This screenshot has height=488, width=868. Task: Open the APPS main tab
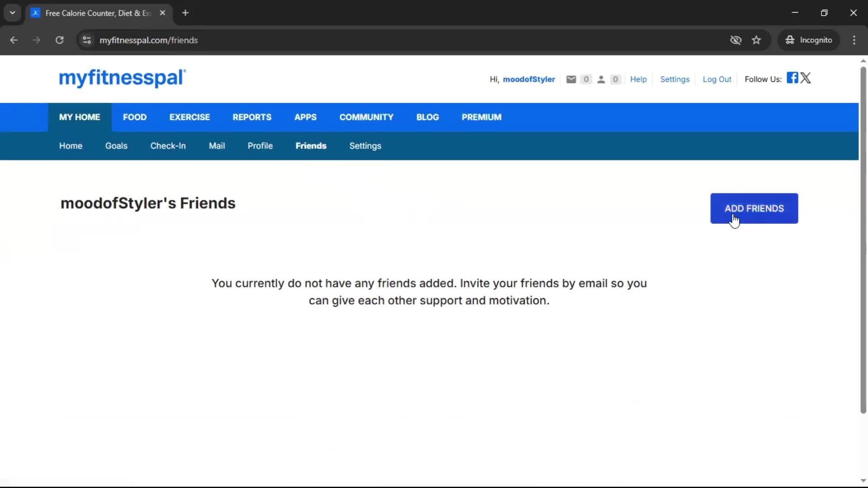coord(306,117)
